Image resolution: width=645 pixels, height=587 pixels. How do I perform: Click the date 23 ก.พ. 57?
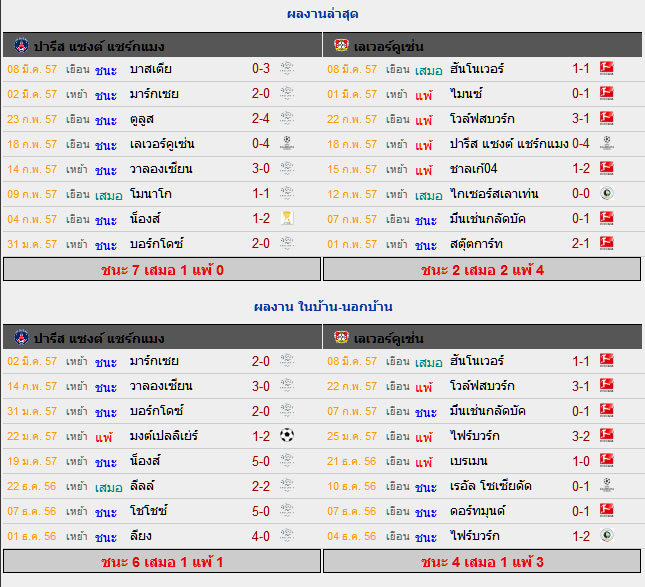[32, 119]
